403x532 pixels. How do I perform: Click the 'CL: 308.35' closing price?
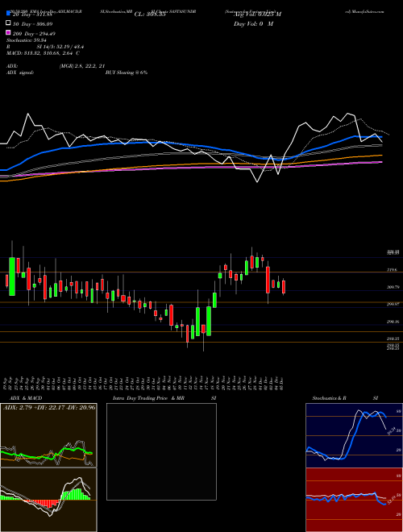click(x=150, y=15)
